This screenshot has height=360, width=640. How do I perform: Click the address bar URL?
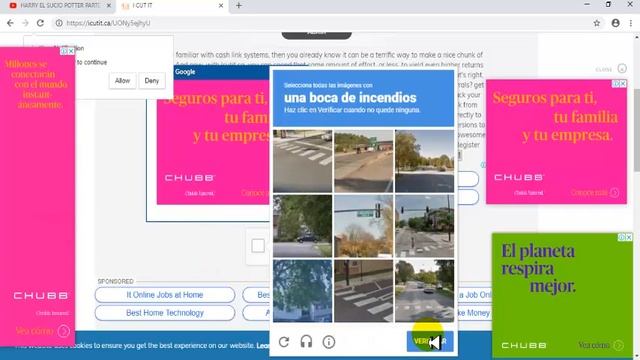pyautogui.click(x=108, y=23)
